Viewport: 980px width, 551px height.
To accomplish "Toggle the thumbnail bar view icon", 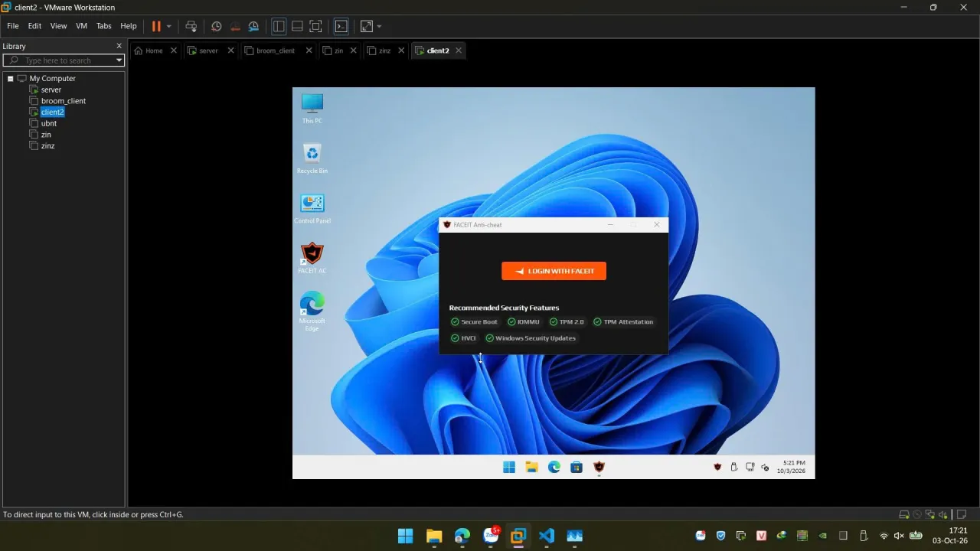I will (x=297, y=26).
